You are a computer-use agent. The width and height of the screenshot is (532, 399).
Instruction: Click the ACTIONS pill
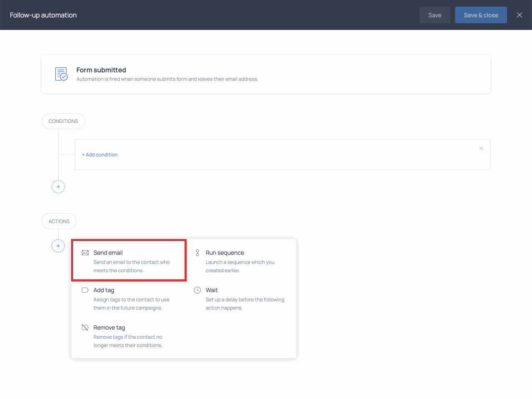point(59,221)
